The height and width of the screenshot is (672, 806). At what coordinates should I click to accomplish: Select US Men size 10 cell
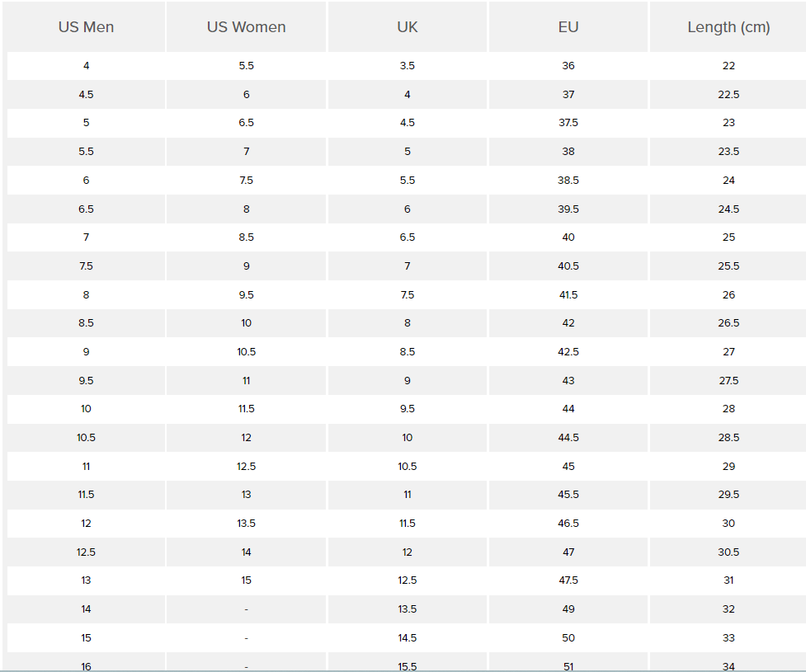86,409
